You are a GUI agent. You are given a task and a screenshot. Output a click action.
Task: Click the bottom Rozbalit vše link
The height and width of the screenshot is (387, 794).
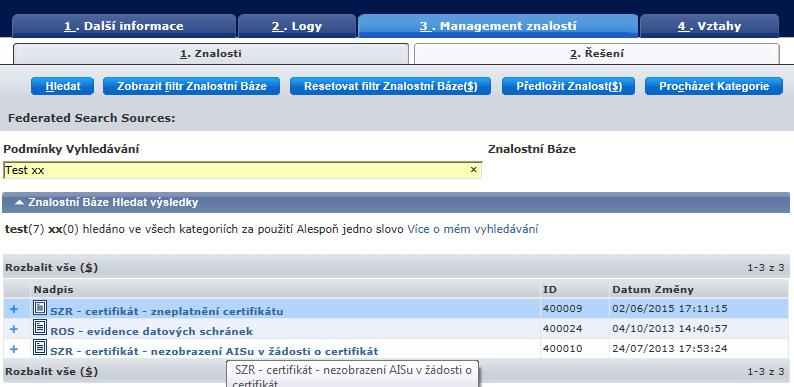click(x=51, y=372)
